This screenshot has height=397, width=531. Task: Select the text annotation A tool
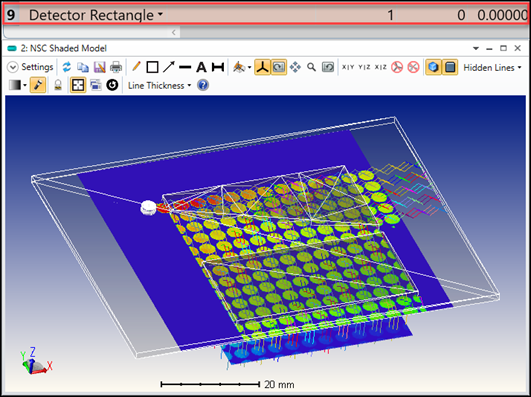[201, 67]
